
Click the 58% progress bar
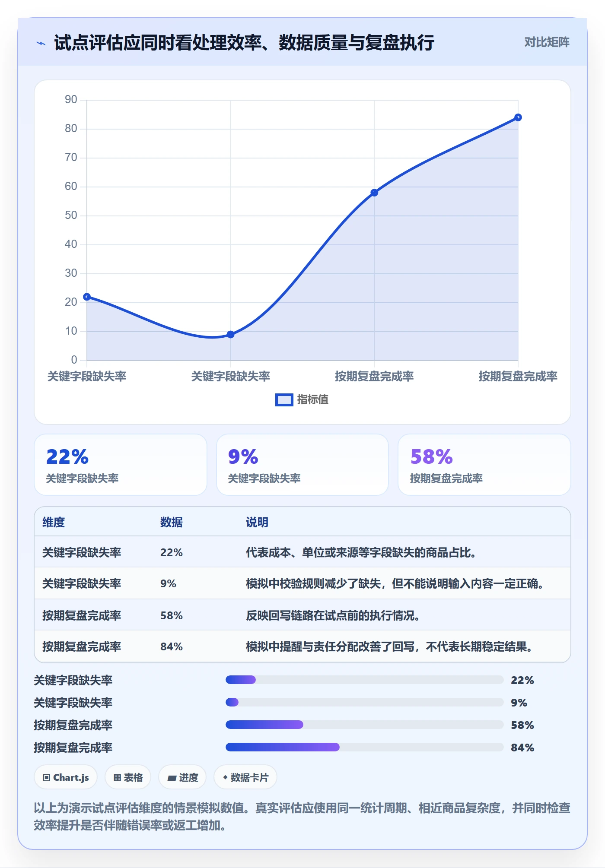tap(364, 725)
